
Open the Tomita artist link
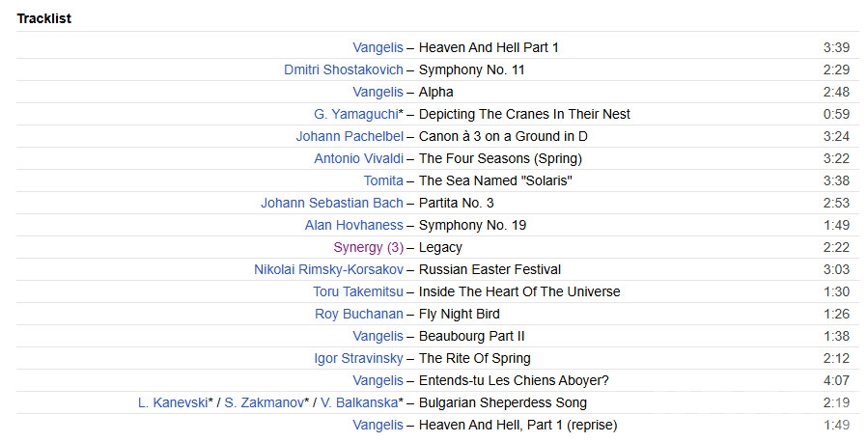pyautogui.click(x=383, y=180)
